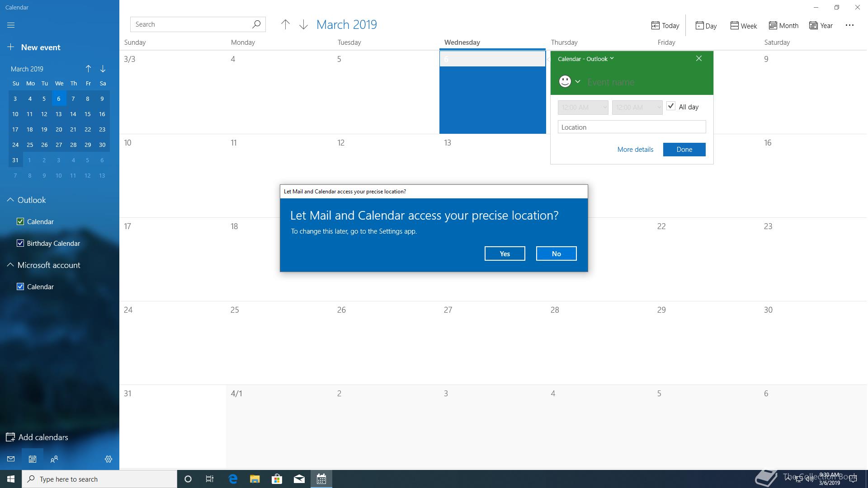
Task: Close the new event popup
Action: coord(699,59)
